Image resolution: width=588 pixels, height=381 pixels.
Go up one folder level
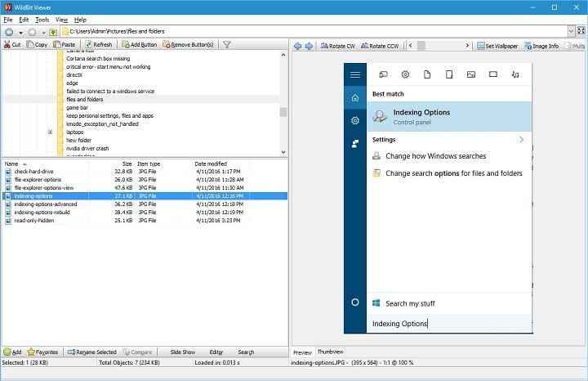pyautogui.click(x=53, y=32)
